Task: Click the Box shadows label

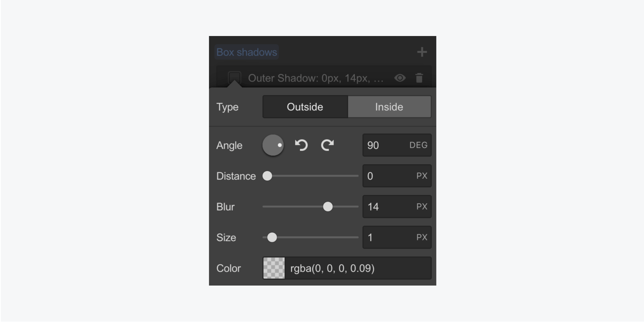Action: [246, 52]
